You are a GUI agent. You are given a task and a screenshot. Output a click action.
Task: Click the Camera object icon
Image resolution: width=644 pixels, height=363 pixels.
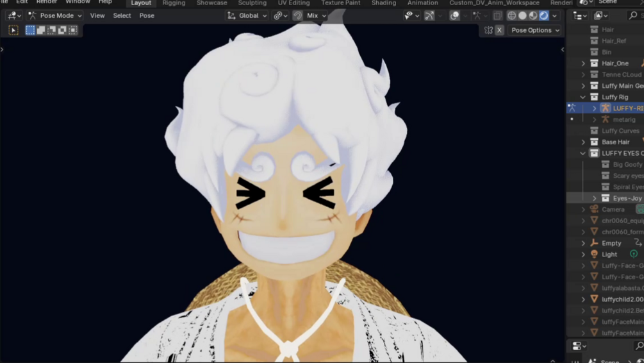(594, 209)
